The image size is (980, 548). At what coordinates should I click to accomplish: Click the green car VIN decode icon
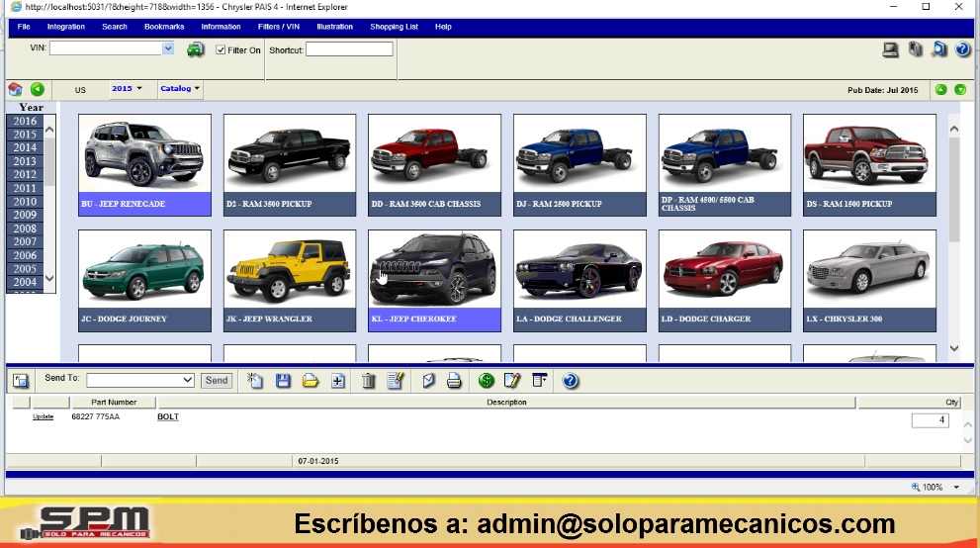click(196, 49)
